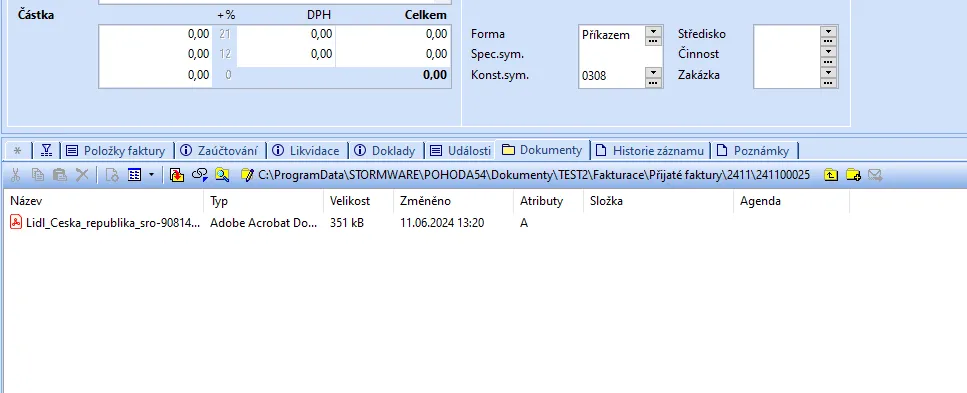Click the documents folder path text

point(534,175)
